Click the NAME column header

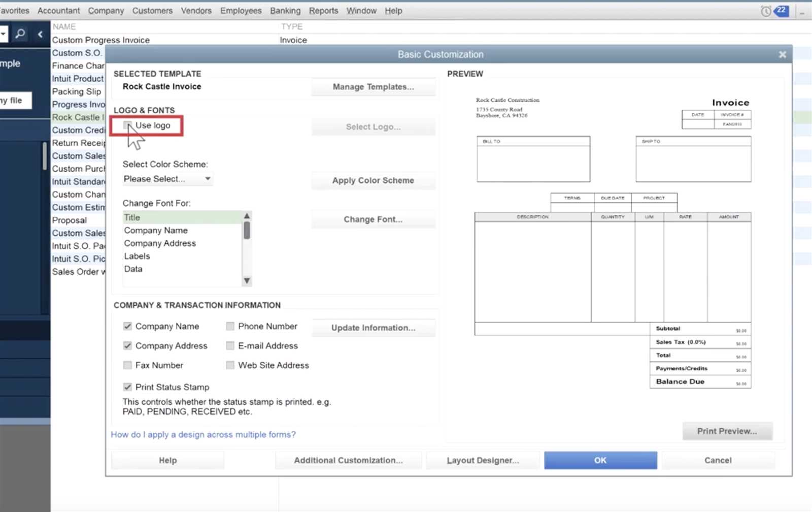[x=64, y=26]
